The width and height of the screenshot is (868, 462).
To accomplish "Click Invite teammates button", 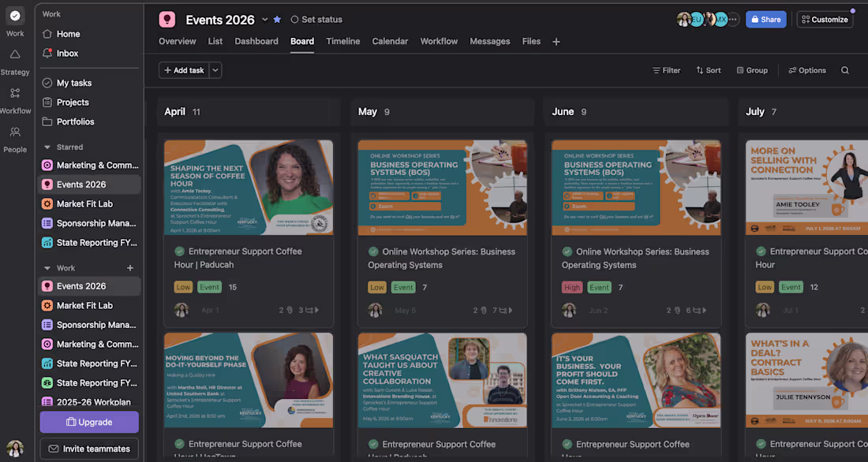I will click(x=89, y=449).
